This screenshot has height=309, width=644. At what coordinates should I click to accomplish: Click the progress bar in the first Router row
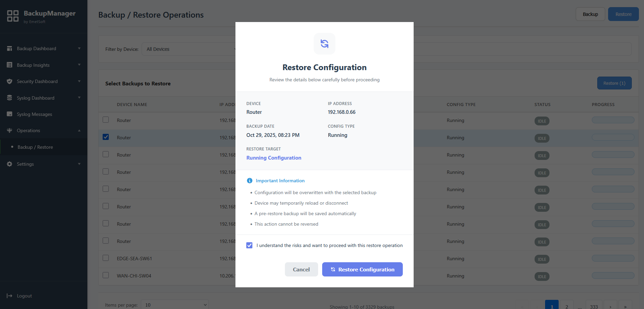(x=613, y=120)
